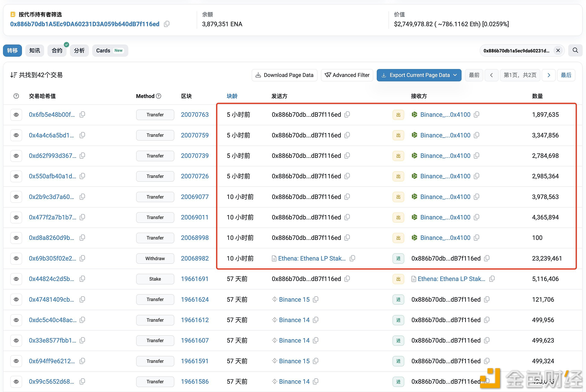The height and width of the screenshot is (392, 586).
Task: Jump to first page 最前 button
Action: (x=474, y=75)
